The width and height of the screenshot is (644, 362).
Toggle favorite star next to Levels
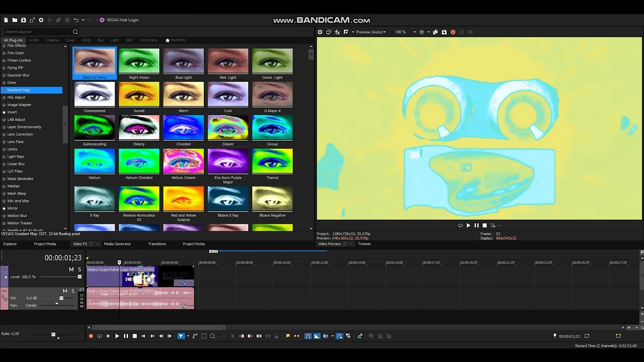tap(4, 149)
